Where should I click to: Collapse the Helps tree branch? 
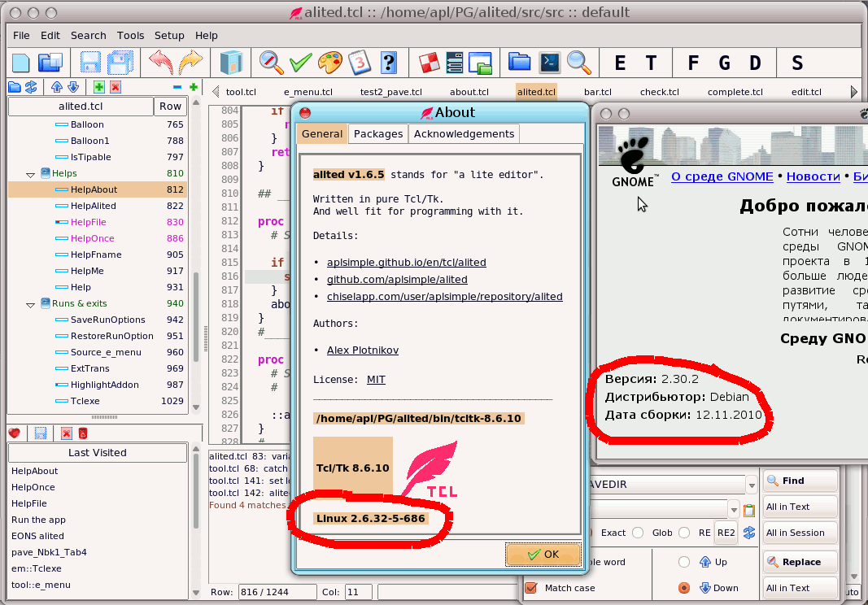coord(30,174)
